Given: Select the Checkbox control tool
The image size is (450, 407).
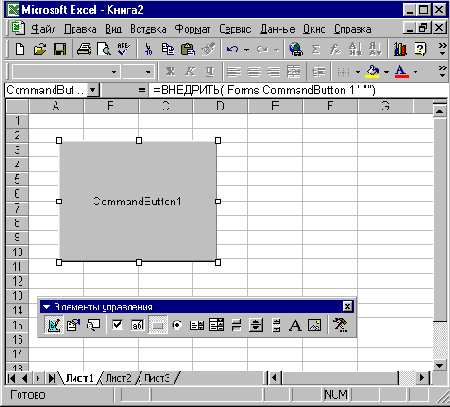Looking at the screenshot, I should tap(117, 325).
